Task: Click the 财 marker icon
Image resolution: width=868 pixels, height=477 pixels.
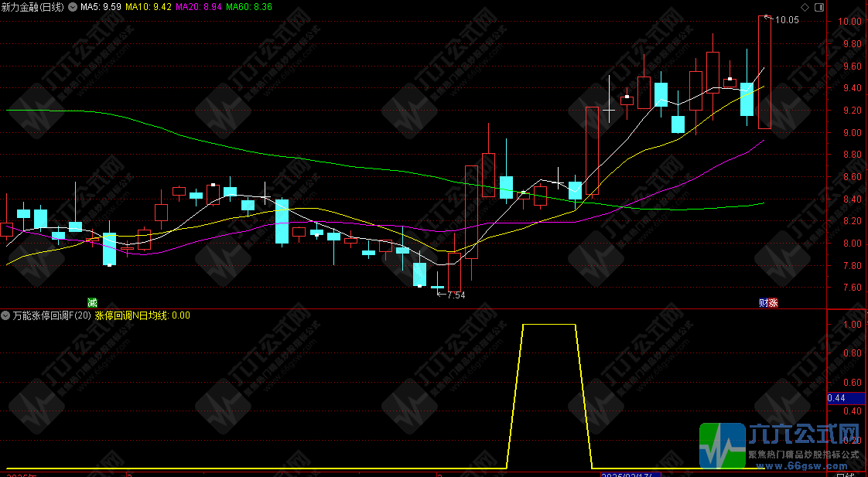Action: [x=763, y=302]
